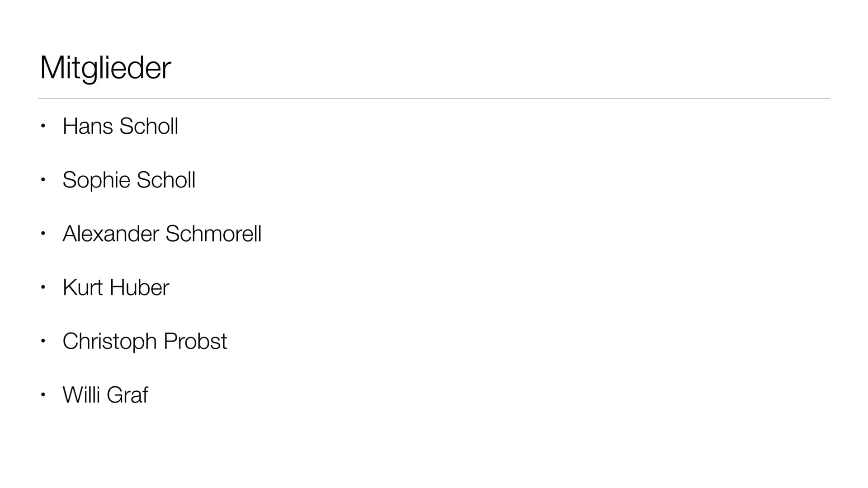Click the bullet before Hans Scholl
The width and height of the screenshot is (868, 488).
pos(43,126)
